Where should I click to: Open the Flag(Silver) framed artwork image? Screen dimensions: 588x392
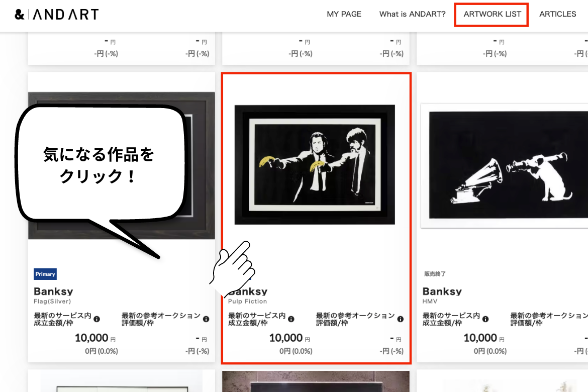click(x=122, y=165)
